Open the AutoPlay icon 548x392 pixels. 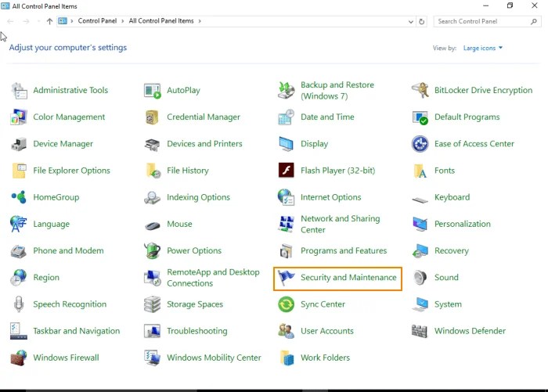[x=153, y=91]
